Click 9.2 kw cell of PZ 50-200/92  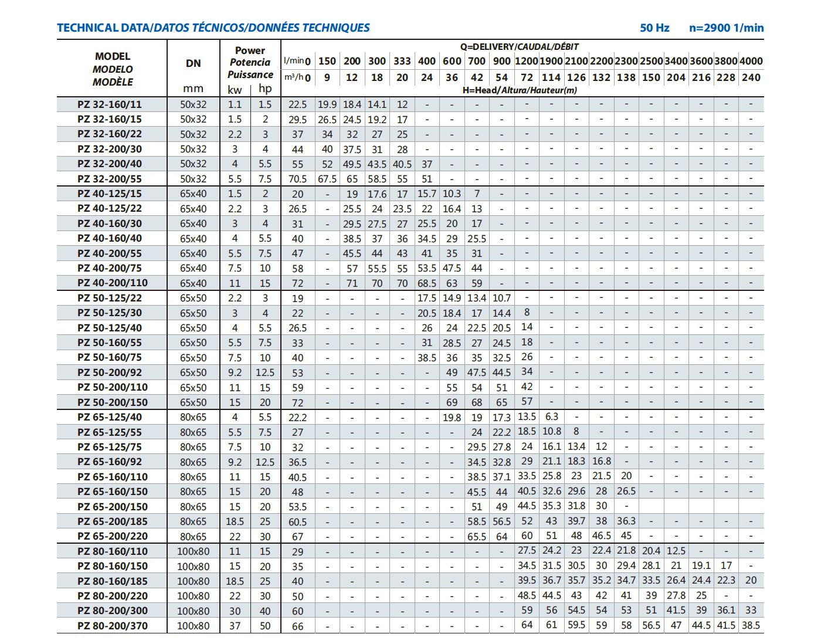[235, 372]
